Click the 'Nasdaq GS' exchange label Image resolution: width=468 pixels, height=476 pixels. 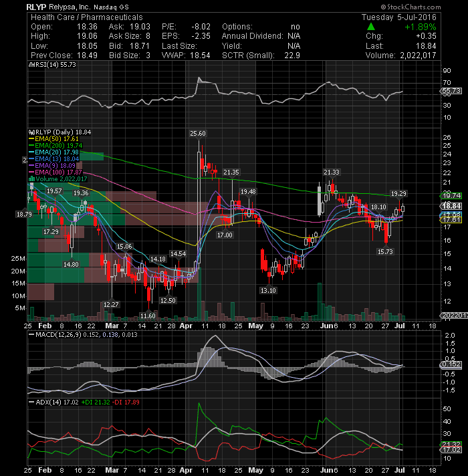(x=111, y=7)
